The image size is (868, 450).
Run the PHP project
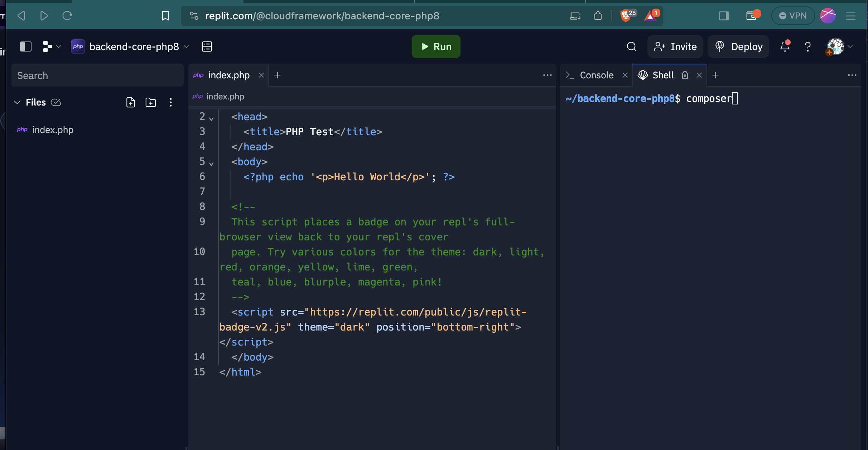point(436,47)
